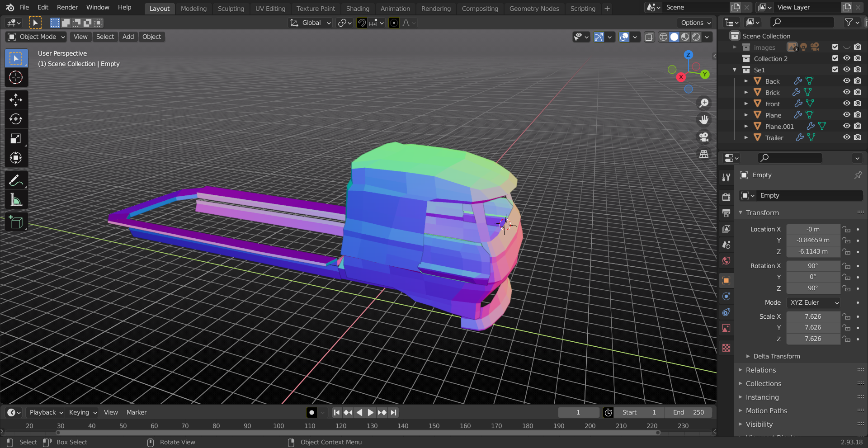Switch to the Sculpting workspace tab
868x448 pixels.
point(231,8)
